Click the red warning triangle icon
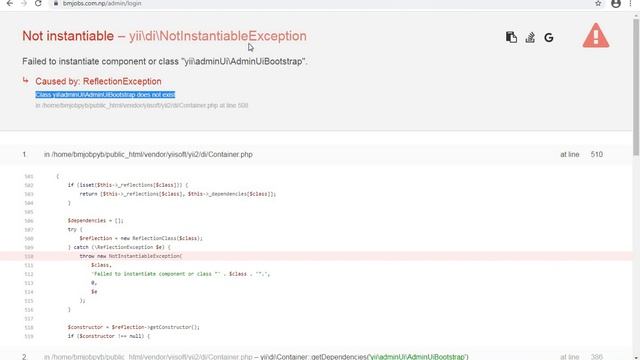 pos(596,36)
